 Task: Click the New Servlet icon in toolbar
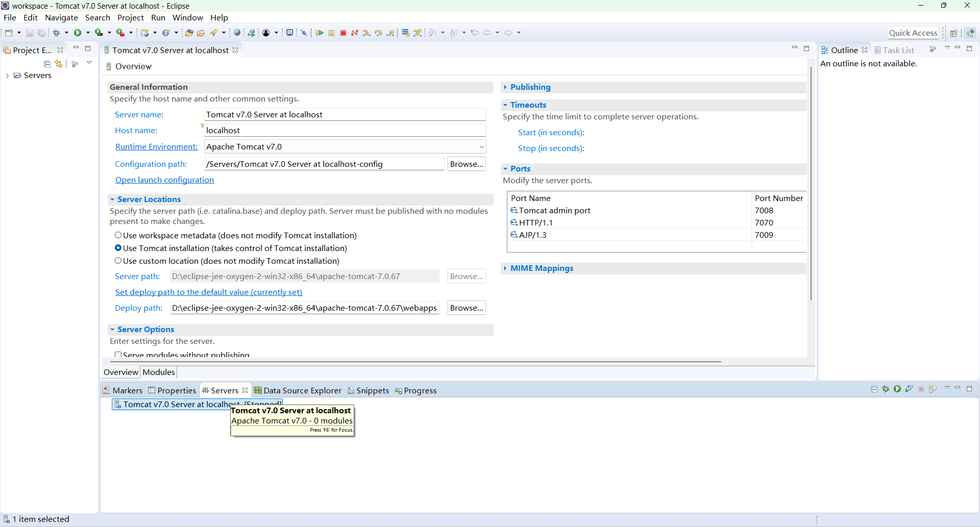(166, 33)
